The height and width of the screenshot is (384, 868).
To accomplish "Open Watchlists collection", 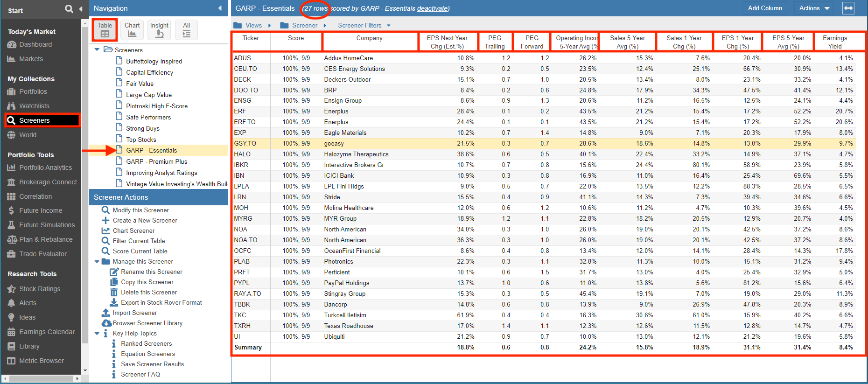I will point(28,106).
